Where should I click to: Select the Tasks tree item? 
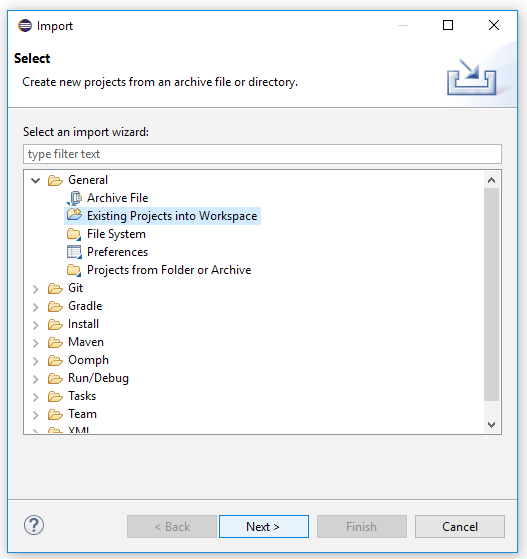[82, 396]
